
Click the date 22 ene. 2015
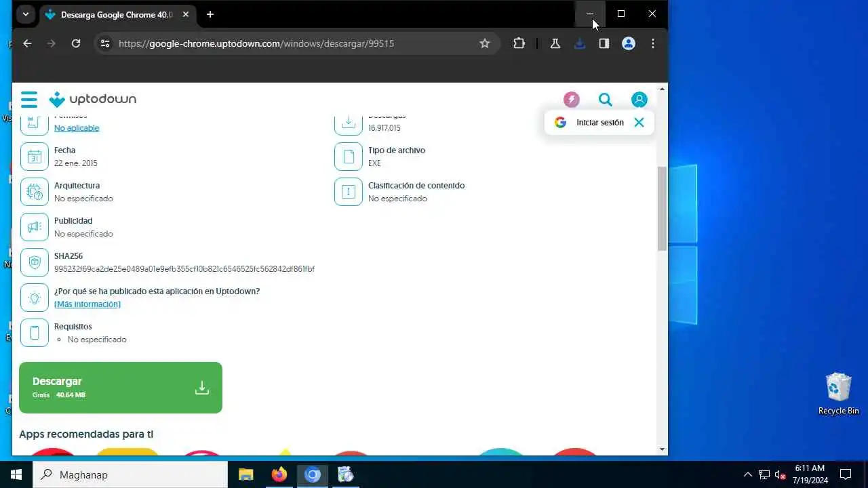coord(76,163)
